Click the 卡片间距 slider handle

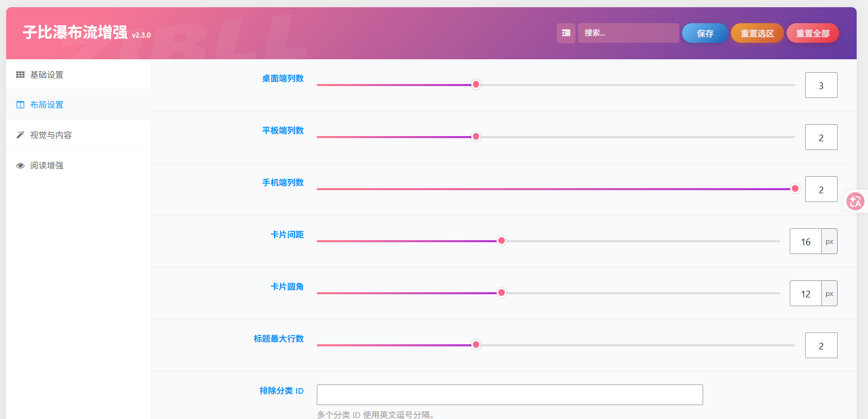[501, 241]
